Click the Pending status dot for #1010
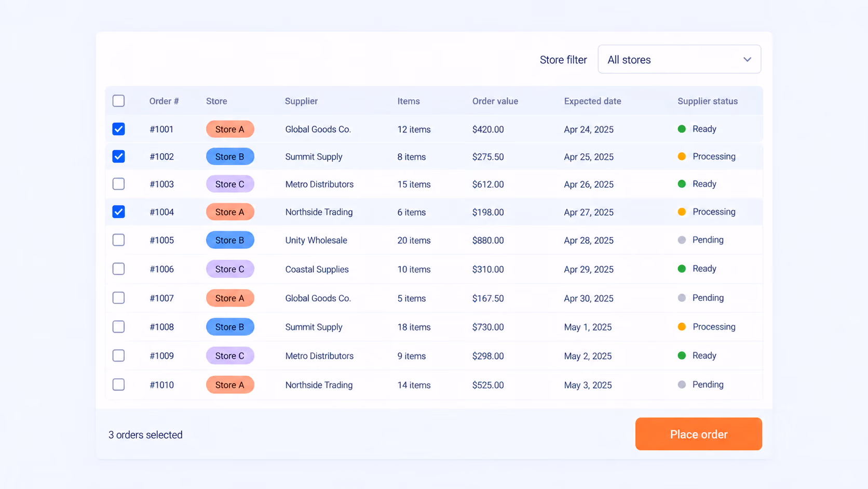 pos(682,385)
